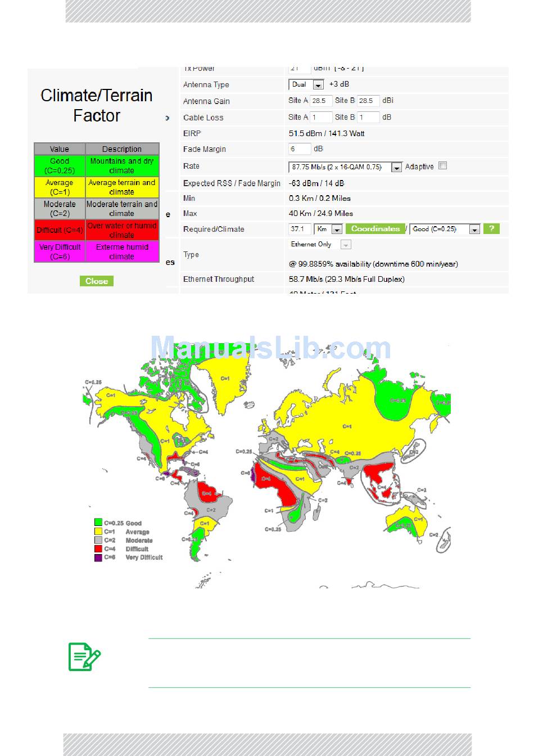Focus the Cable Loss Site B field
Image resolution: width=534 pixels, height=756 pixels.
pyautogui.click(x=368, y=118)
